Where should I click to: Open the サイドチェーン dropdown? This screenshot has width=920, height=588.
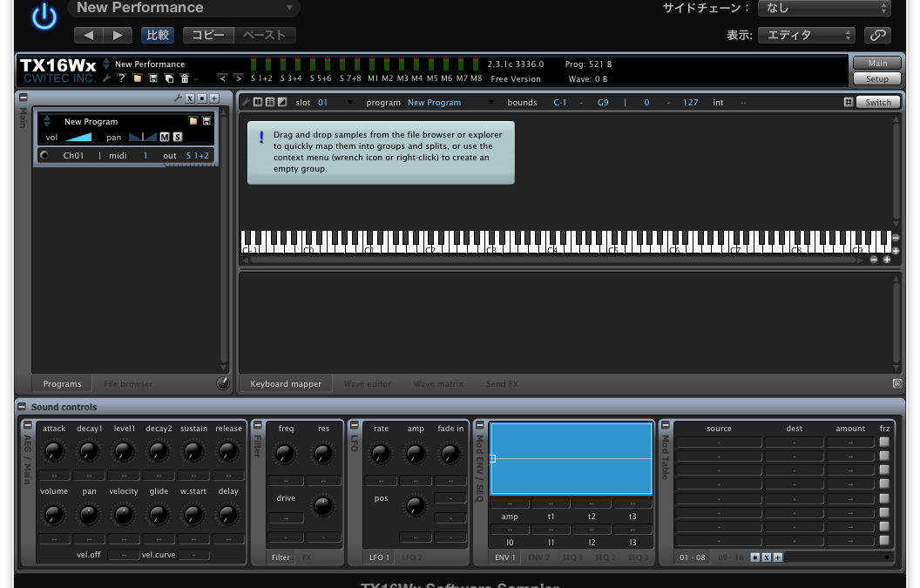(x=823, y=8)
